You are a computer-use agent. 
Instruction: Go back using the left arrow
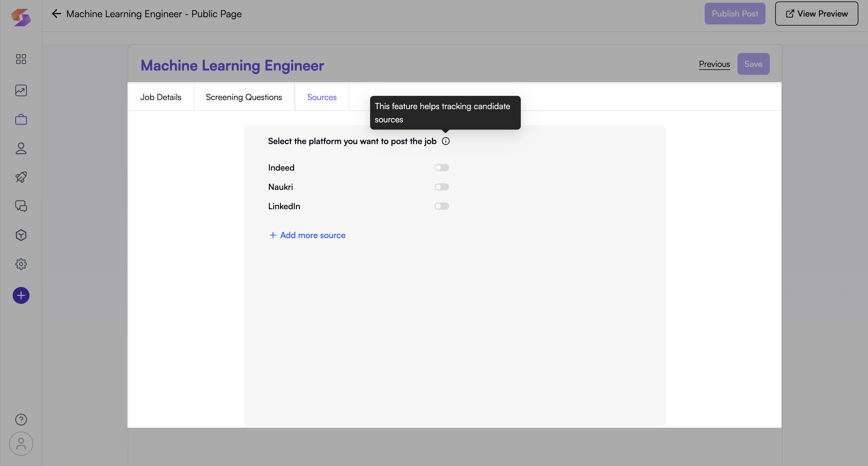point(56,14)
